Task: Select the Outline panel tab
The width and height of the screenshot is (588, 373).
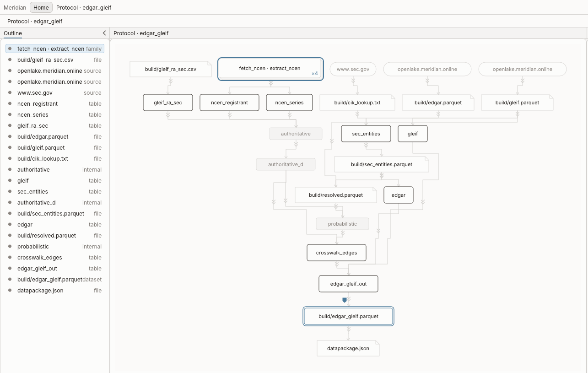Action: coord(13,33)
